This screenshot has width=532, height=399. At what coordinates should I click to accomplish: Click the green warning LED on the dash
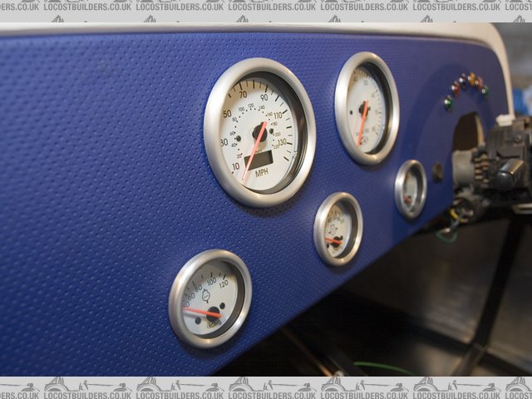coord(448,102)
